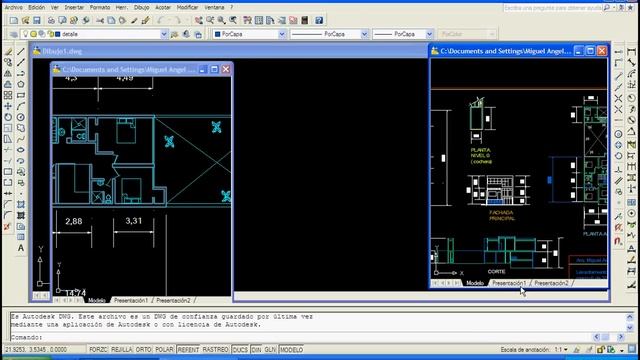Click the Pan realtime icon
This screenshot has width=640, height=360.
pyautogui.click(x=199, y=20)
